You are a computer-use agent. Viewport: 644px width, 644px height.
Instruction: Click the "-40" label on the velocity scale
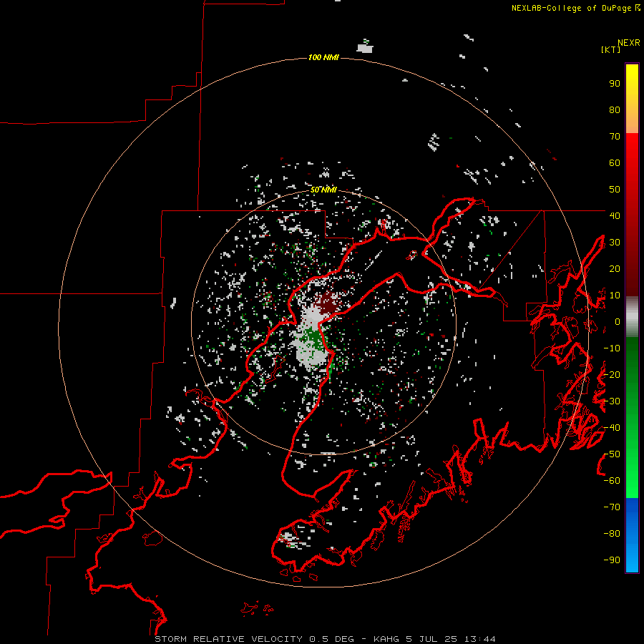click(x=612, y=428)
